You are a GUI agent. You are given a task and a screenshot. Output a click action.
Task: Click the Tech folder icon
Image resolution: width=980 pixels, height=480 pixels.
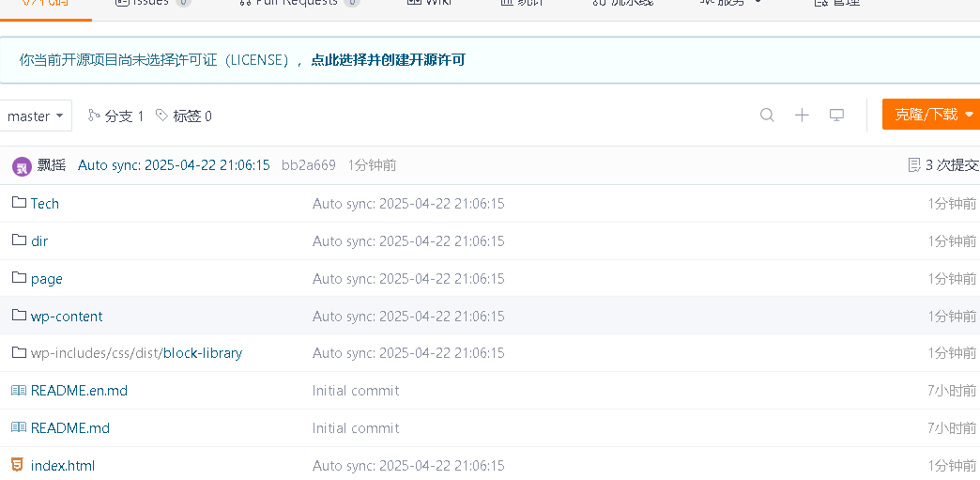19,203
